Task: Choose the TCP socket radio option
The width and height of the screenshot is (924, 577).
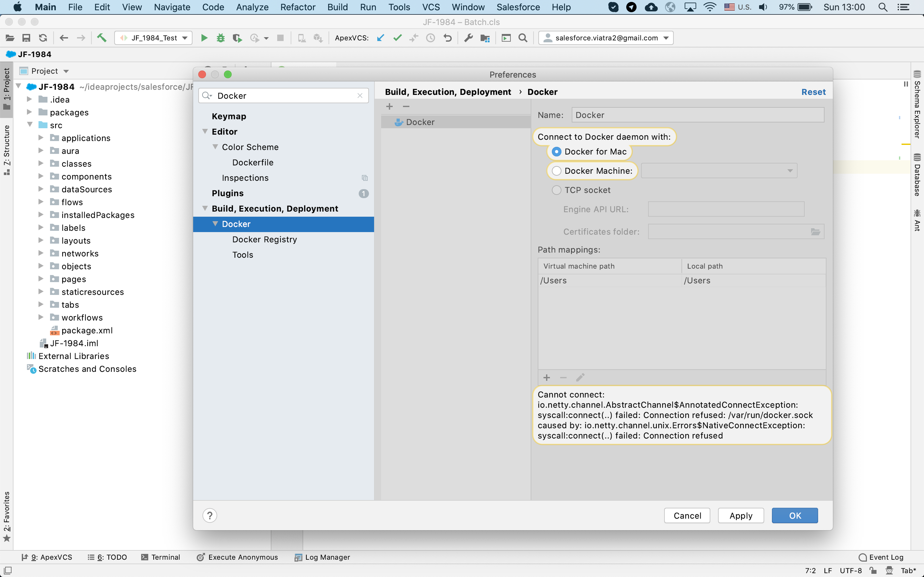Action: click(557, 190)
